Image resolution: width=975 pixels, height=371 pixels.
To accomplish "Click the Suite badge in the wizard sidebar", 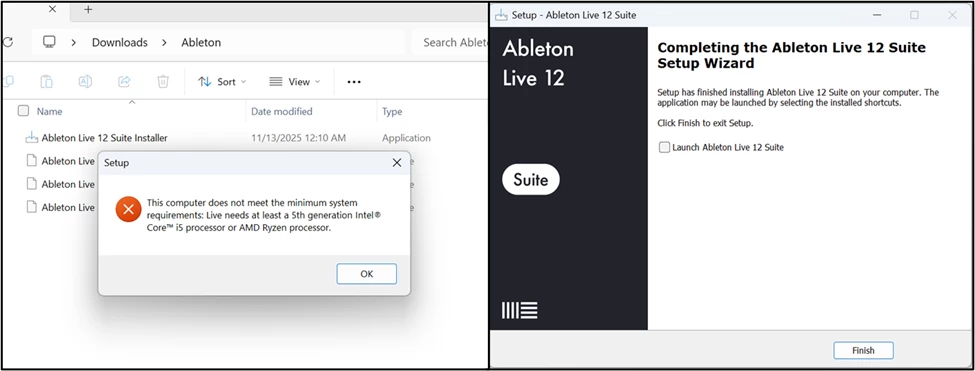I will pyautogui.click(x=530, y=180).
